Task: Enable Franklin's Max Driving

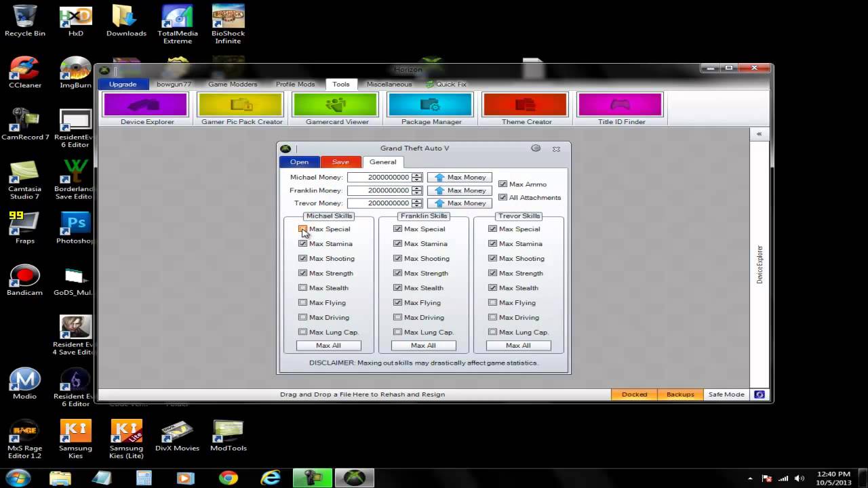Action: (397, 318)
